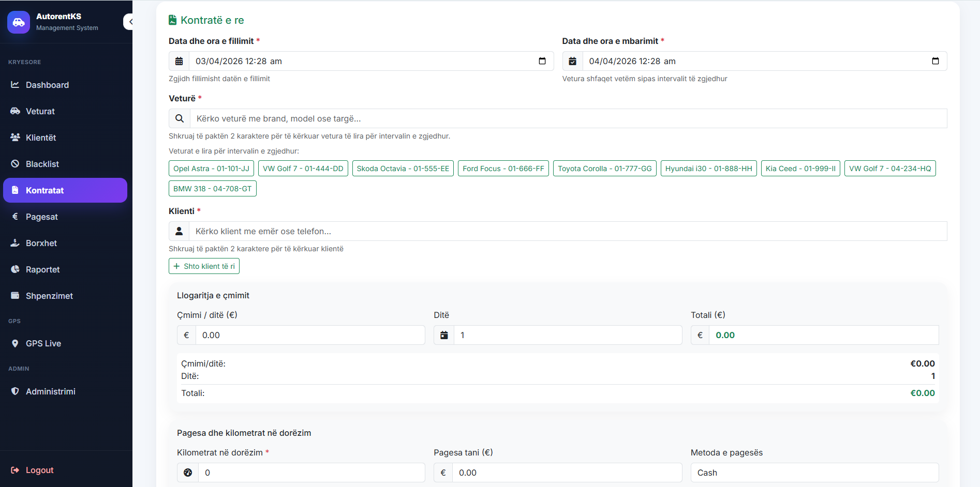Select VW Golf 7 - 01-444-DD vehicle

pyautogui.click(x=303, y=169)
